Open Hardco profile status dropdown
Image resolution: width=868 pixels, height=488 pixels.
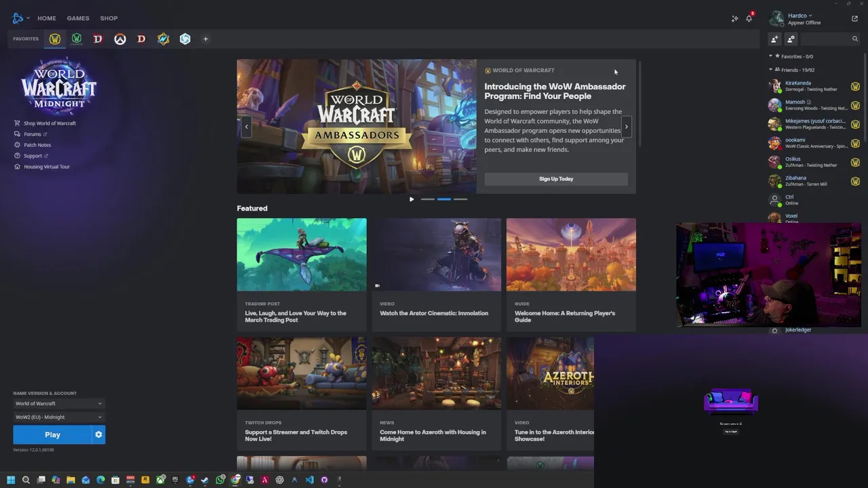(800, 16)
